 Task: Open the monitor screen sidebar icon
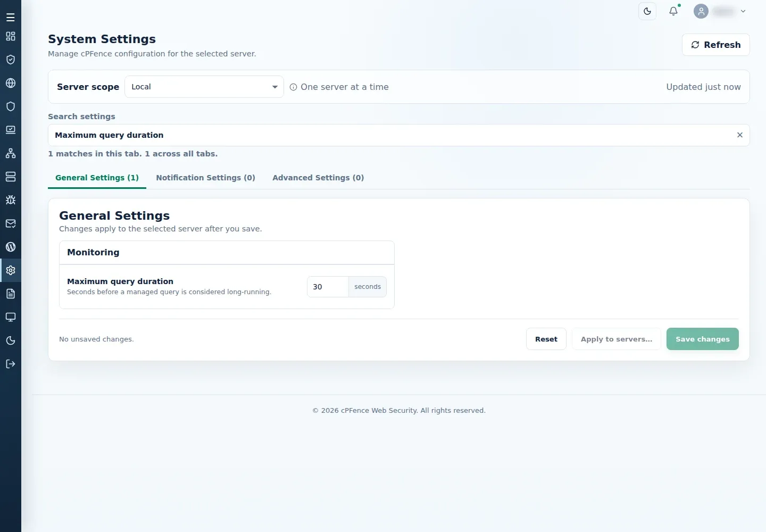coord(11,317)
